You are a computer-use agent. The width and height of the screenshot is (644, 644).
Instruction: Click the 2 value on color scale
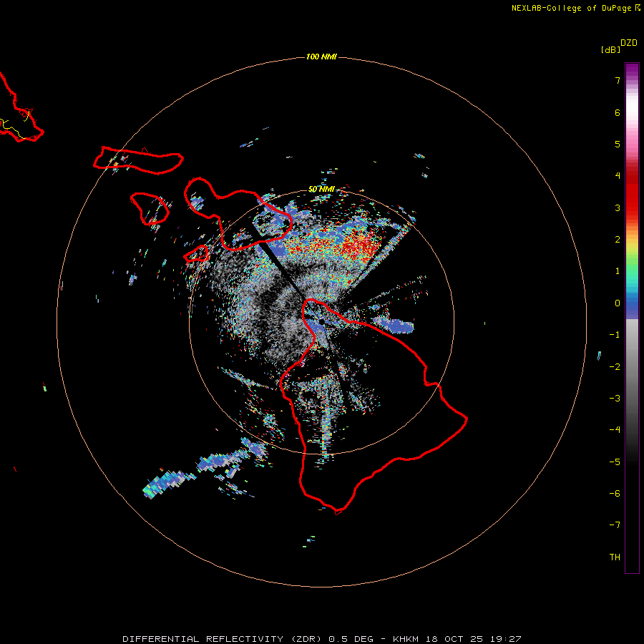(x=618, y=240)
